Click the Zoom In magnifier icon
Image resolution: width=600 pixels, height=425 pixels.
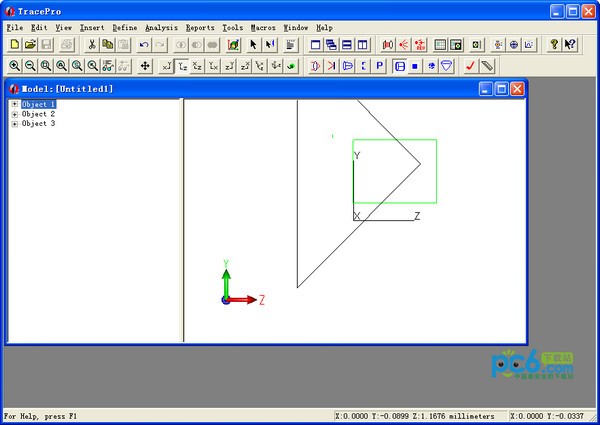click(14, 66)
